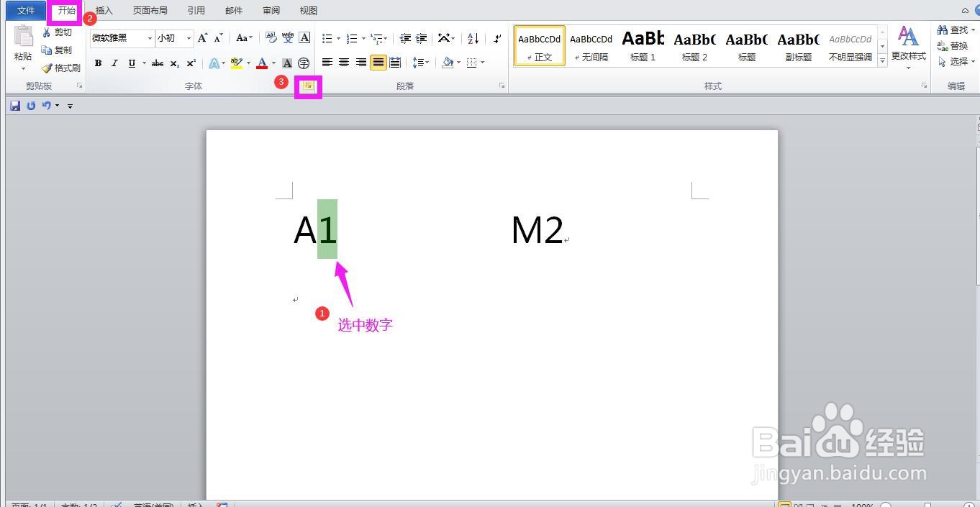Click the Change Styles (更改样式) button
The height and width of the screenshot is (507, 980).
click(x=908, y=47)
